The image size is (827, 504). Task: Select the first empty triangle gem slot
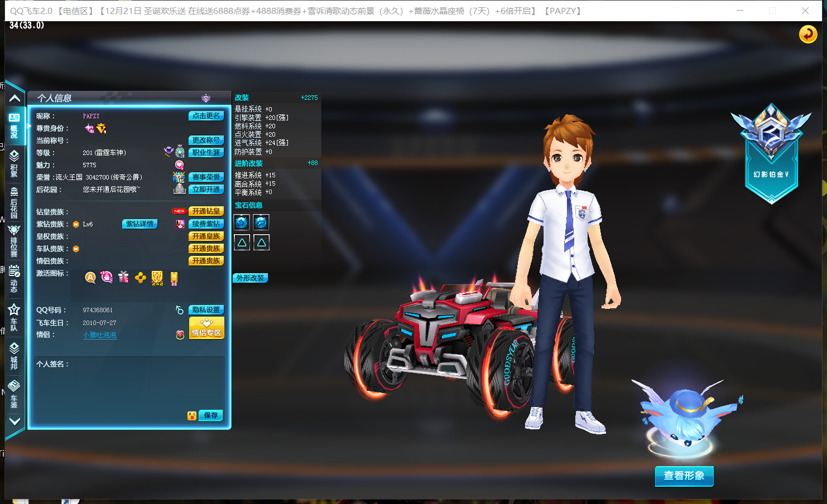pos(242,243)
